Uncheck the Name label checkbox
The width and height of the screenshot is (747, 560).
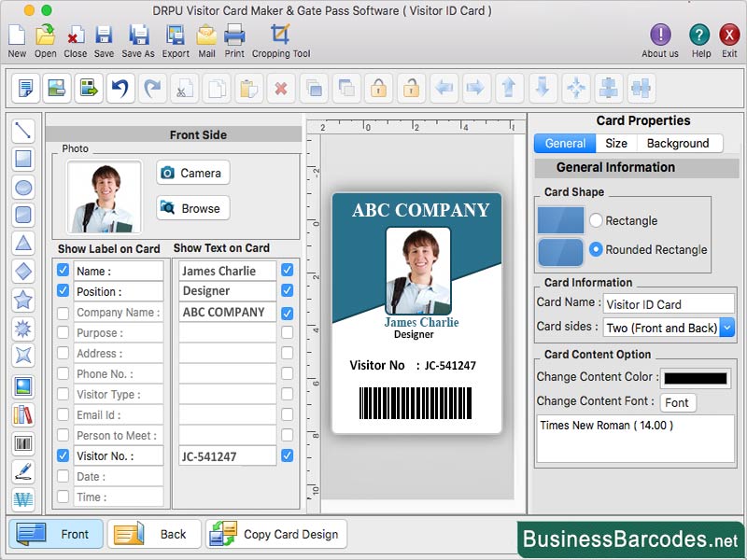click(62, 271)
